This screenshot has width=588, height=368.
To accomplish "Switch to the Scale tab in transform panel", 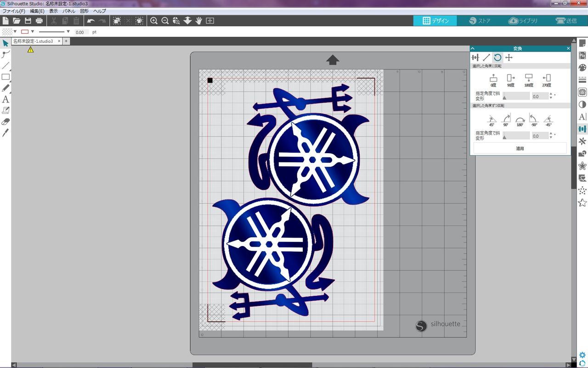I will coord(486,57).
